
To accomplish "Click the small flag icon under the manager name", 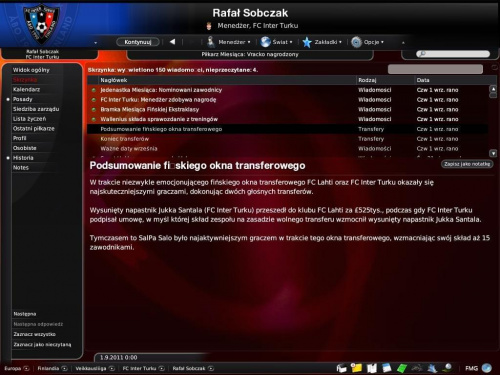I will tap(209, 26).
